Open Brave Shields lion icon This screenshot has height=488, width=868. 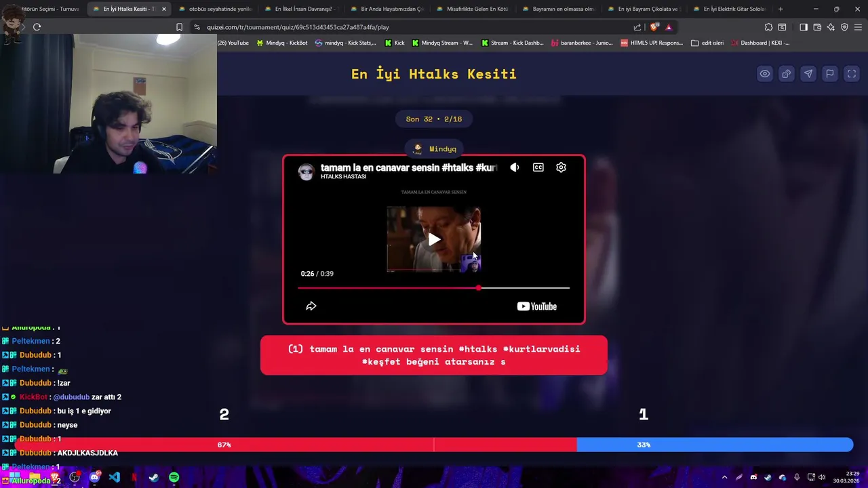click(x=654, y=27)
